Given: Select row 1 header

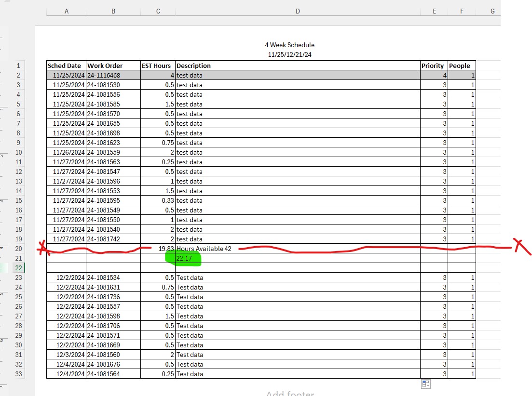Looking at the screenshot, I should pos(18,66).
